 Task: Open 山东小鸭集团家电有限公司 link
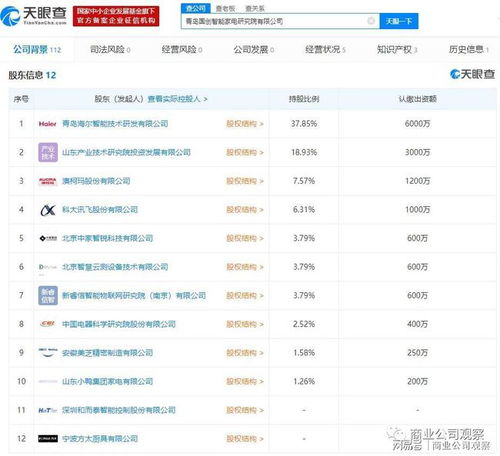107,381
